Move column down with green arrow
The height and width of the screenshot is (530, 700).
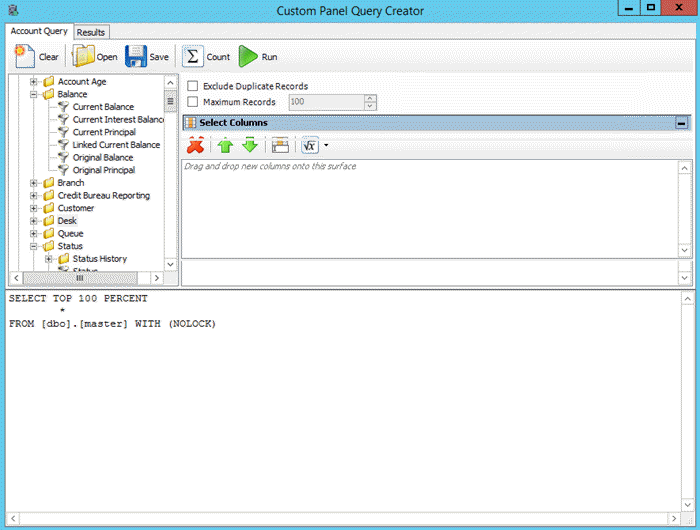(x=250, y=146)
